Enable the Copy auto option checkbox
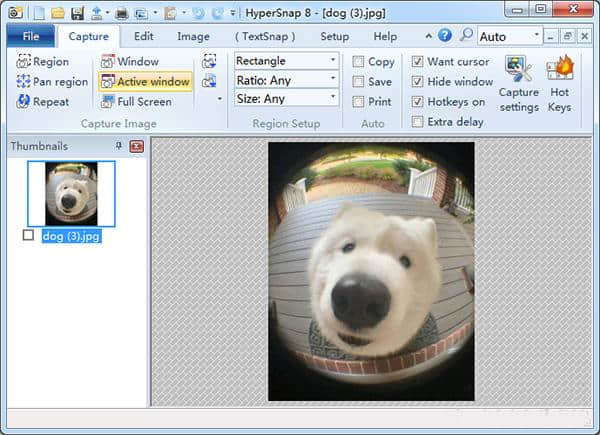 pos(358,62)
